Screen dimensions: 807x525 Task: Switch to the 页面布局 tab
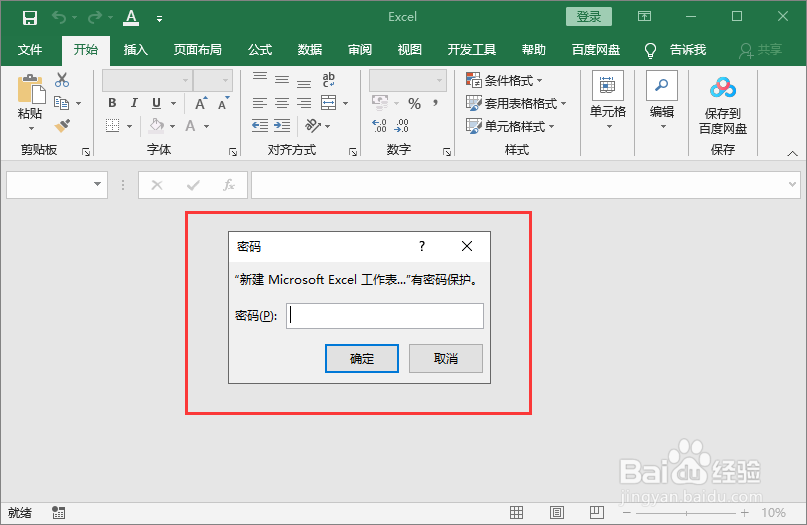(x=198, y=49)
